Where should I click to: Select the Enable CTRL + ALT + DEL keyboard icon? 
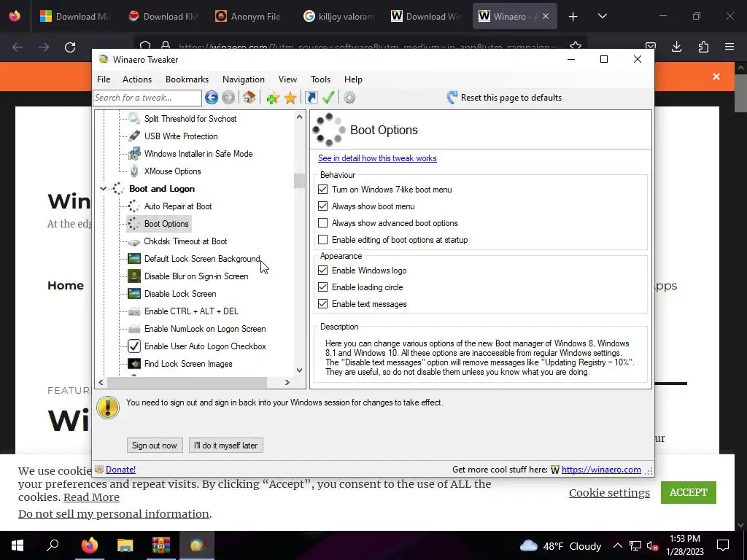(x=134, y=311)
